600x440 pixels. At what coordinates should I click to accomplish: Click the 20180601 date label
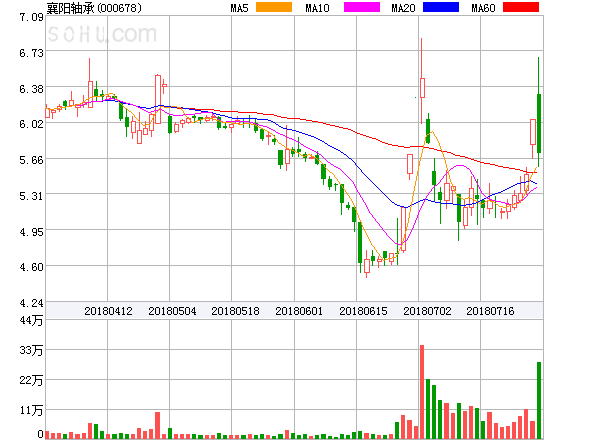299,311
